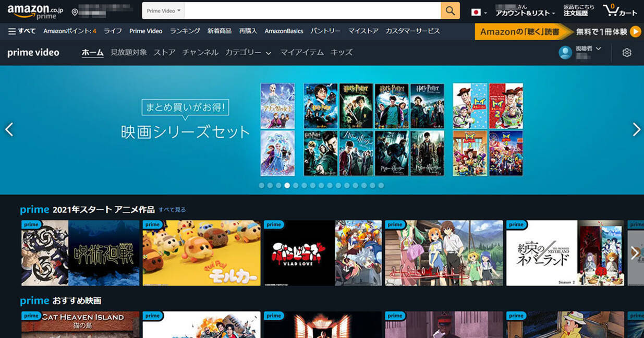Open the AmazonBasics link
Screen dimensions: 644x338
pos(284,31)
